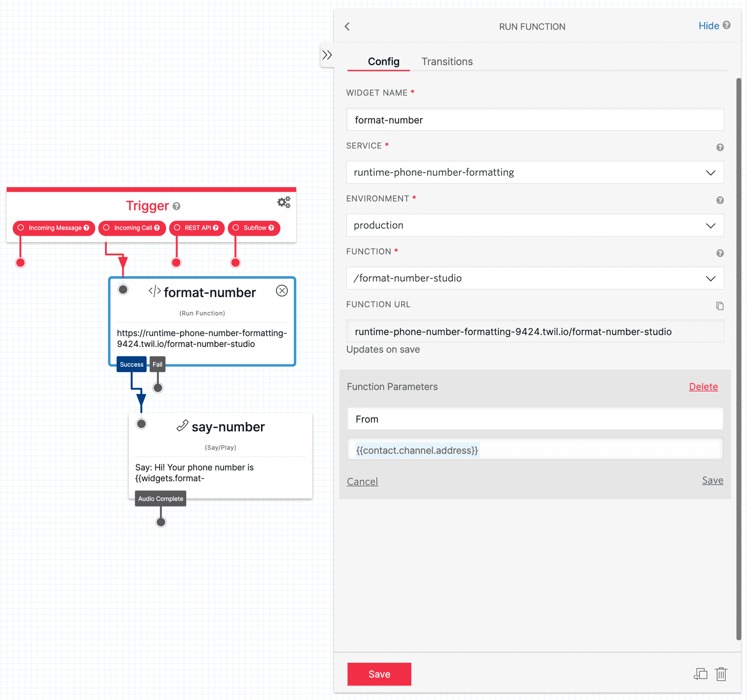747x700 pixels.
Task: Remove format-number widget via its X icon
Action: pos(282,291)
